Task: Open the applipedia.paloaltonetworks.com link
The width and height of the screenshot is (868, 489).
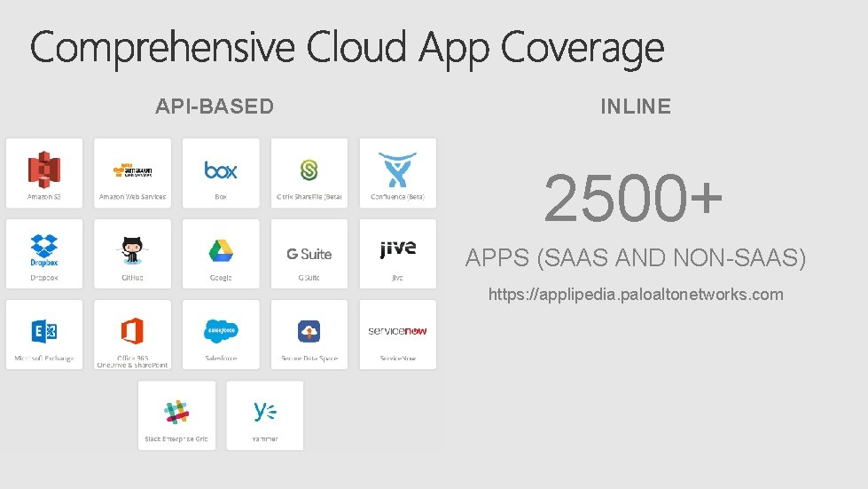Action: [636, 294]
